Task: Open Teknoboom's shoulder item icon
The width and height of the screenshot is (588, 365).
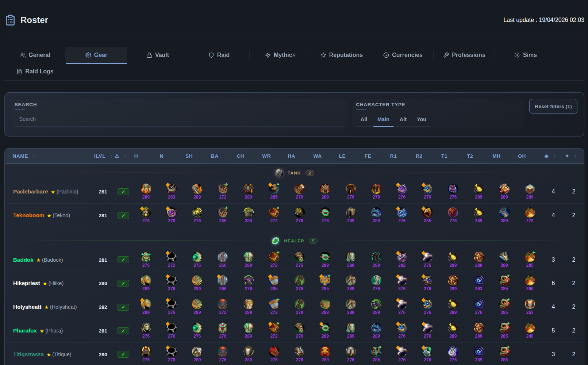Action: (197, 212)
